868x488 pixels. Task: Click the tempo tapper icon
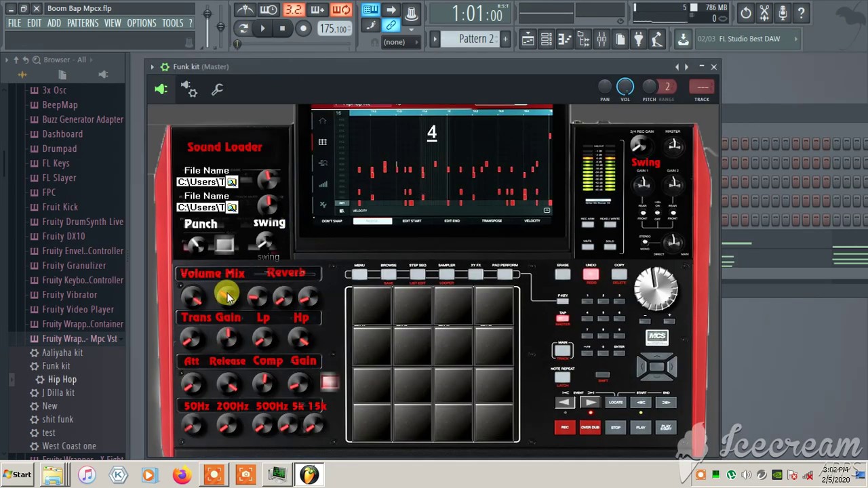[x=656, y=39]
